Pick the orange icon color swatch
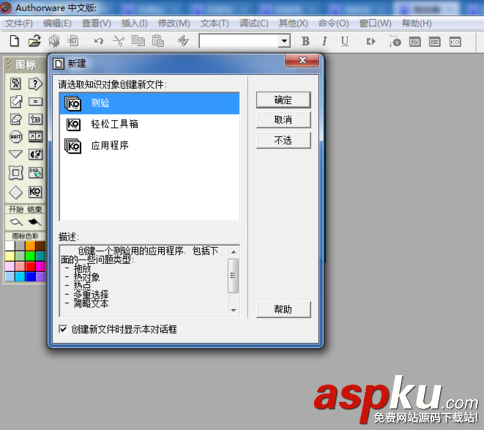Image resolution: width=484 pixels, height=430 pixels. tap(30, 246)
